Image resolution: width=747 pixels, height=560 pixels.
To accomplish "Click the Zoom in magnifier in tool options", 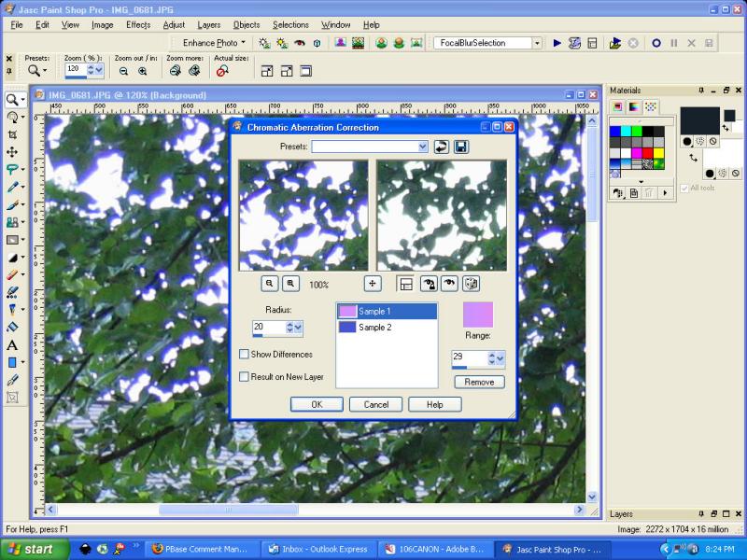I will coord(143,72).
